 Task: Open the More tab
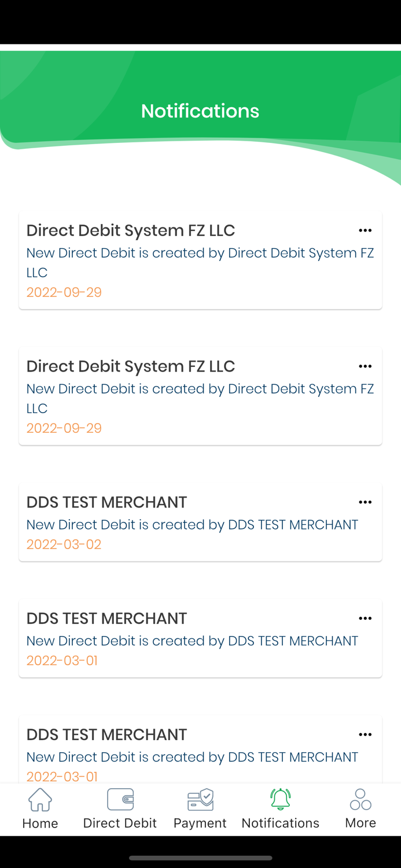coord(360,809)
